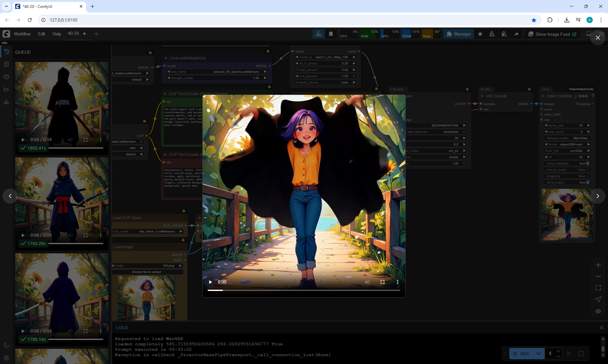Toggle save_output in Video Combine node
This screenshot has width=608, height=364.
tap(587, 182)
